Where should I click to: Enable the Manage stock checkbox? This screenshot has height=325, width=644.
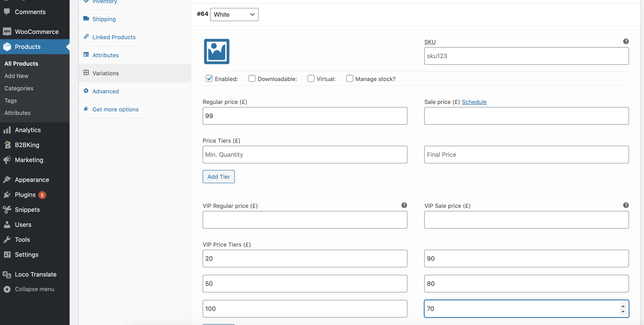[350, 79]
